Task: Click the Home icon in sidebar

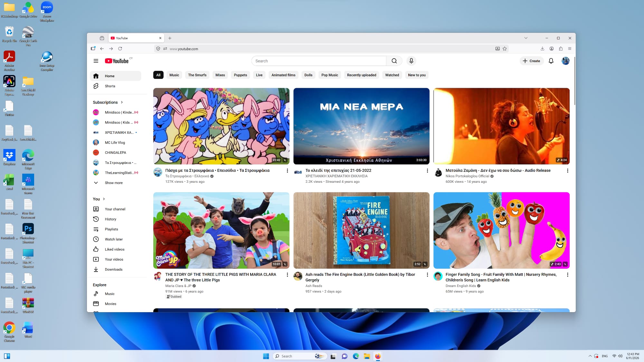Action: click(96, 76)
